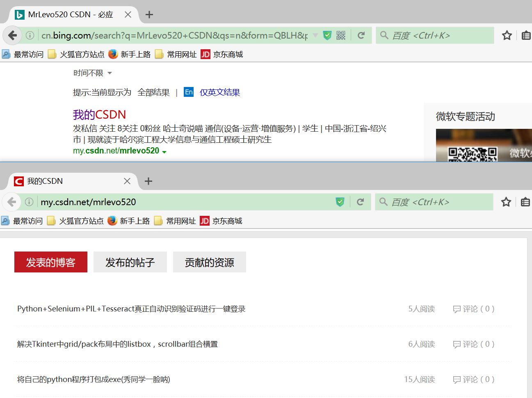Click the Microsoft QR code promo image
532x398 pixels.
484,145
